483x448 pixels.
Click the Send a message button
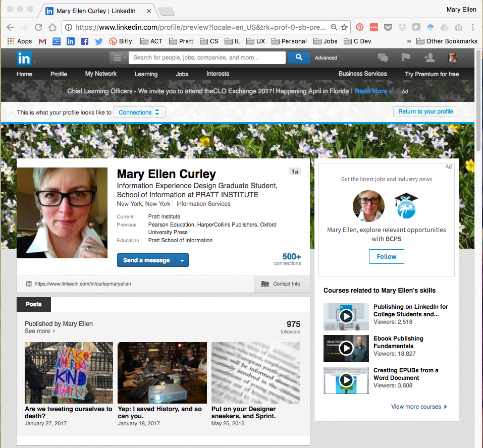[x=146, y=260]
